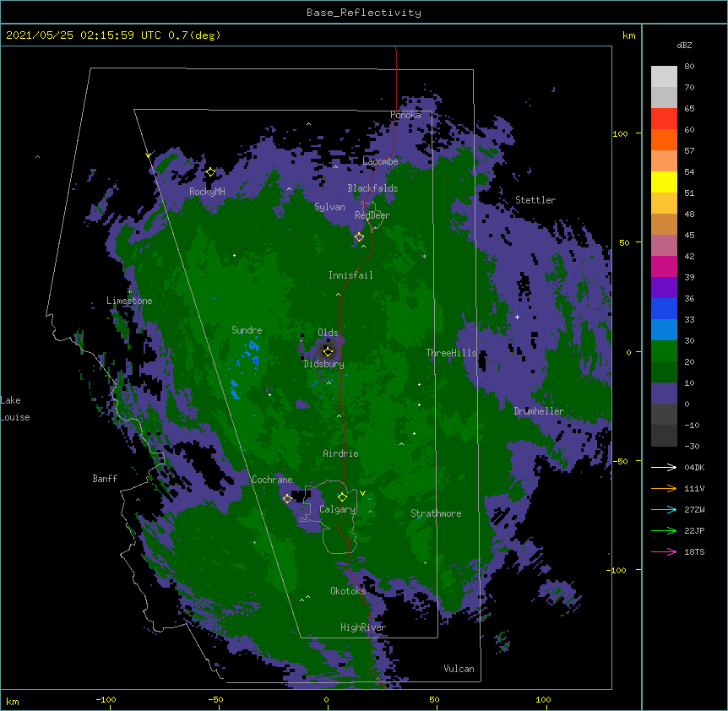Click the blue 36 dBZ color swatch
728x711 pixels.
[x=664, y=308]
